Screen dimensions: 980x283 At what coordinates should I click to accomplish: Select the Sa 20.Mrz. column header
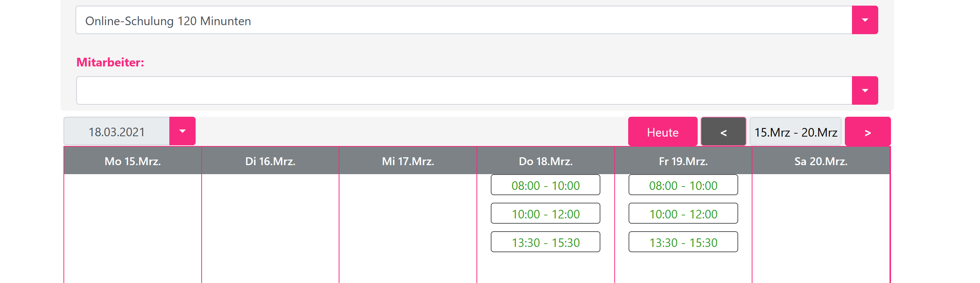pyautogui.click(x=821, y=161)
